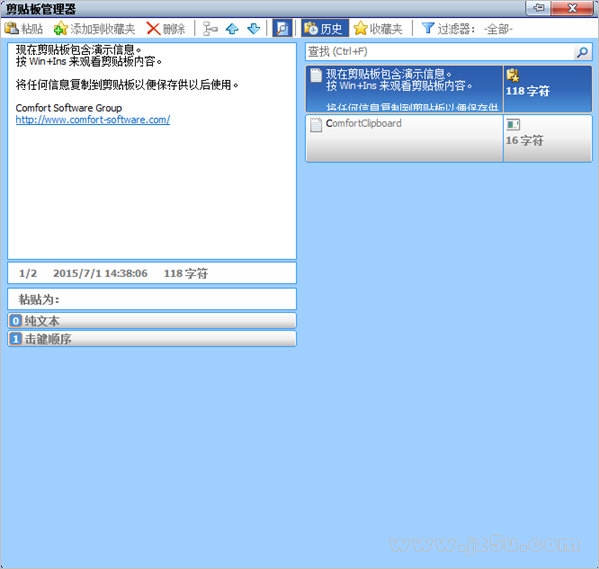Image resolution: width=599 pixels, height=569 pixels.
Task: Click the 118 字符 status text
Action: (186, 273)
